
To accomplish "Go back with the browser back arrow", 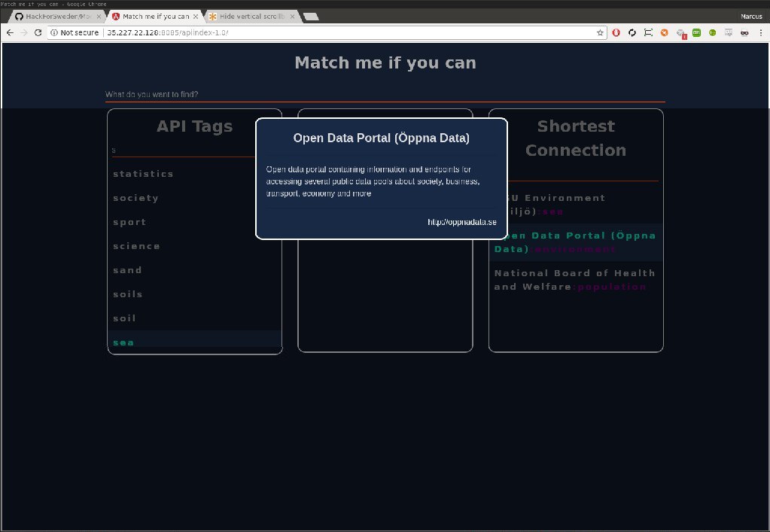I will pos(11,32).
